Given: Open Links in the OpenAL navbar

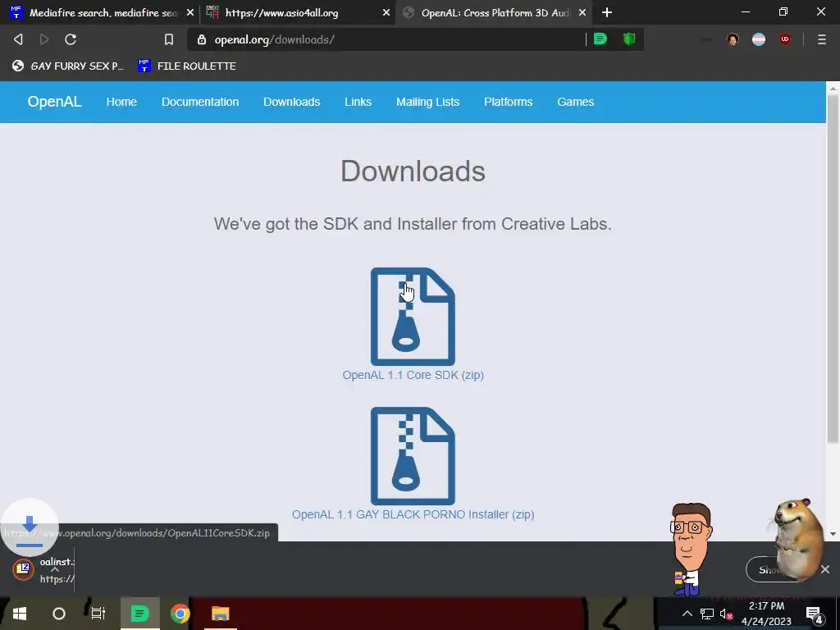Looking at the screenshot, I should tap(358, 102).
